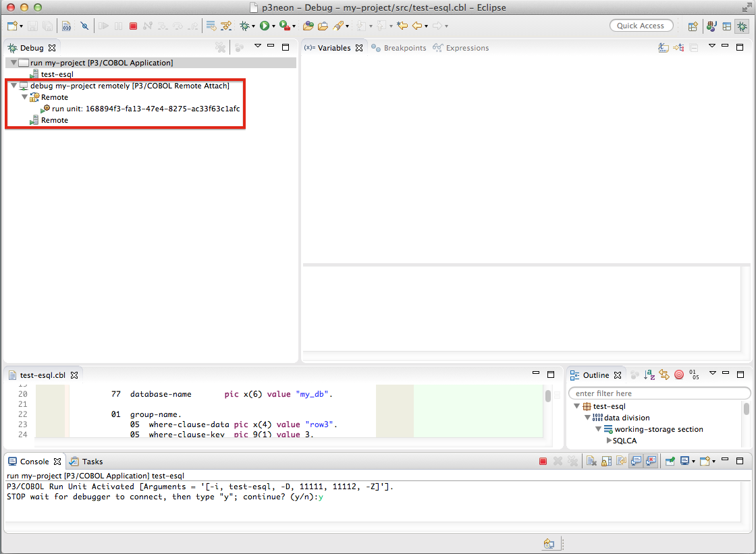The image size is (756, 554).
Task: Collapse the working-storage section node
Action: [598, 430]
